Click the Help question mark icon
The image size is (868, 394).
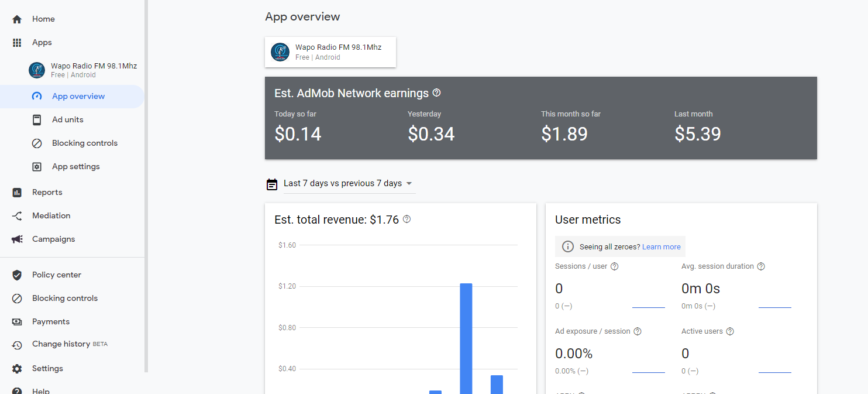[x=17, y=391]
